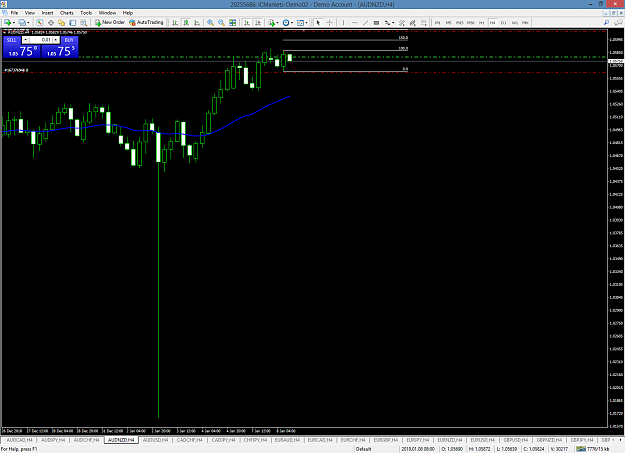Open the search magnifier icon
Screen dimensions: 625x453
click(x=606, y=23)
